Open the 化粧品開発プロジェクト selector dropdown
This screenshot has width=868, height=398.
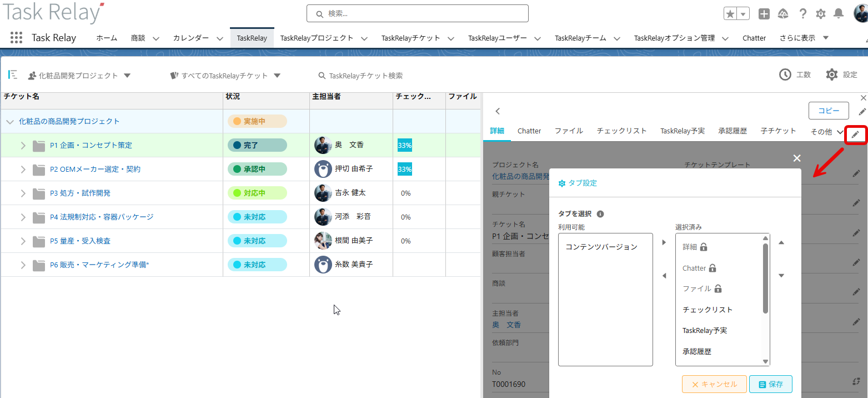point(79,76)
